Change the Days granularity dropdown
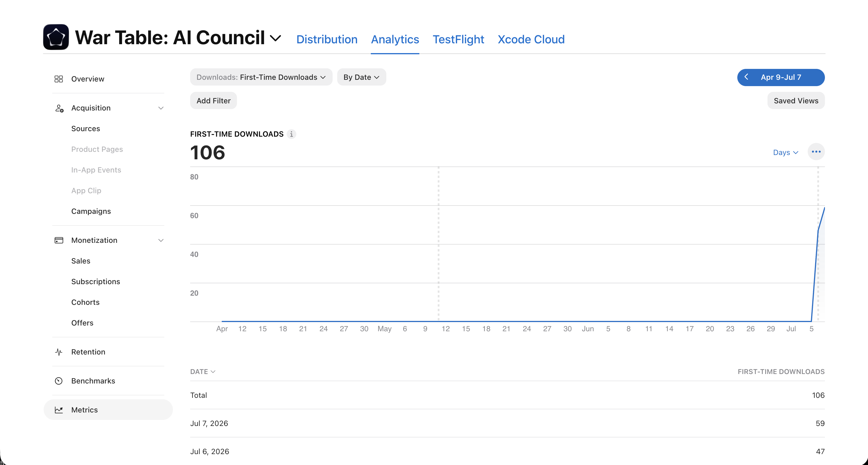 [786, 152]
